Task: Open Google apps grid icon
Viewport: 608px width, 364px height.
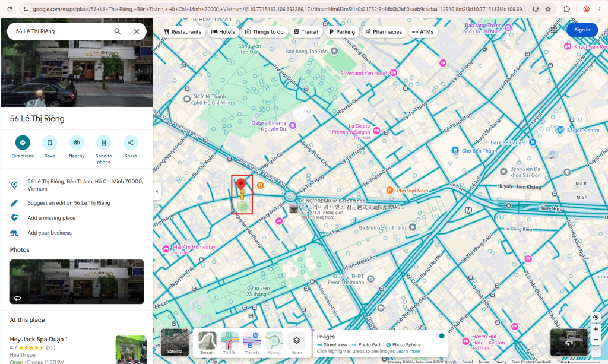Action: click(x=554, y=30)
